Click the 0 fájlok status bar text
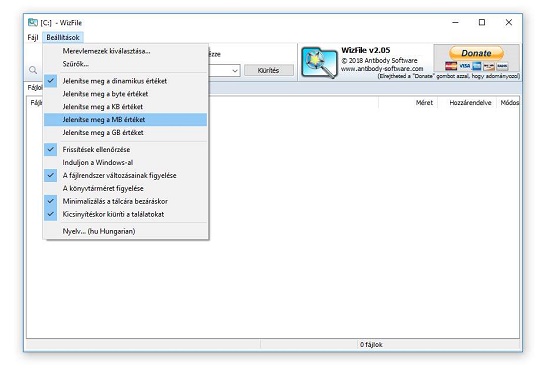This screenshot has width=550, height=371. (371, 345)
